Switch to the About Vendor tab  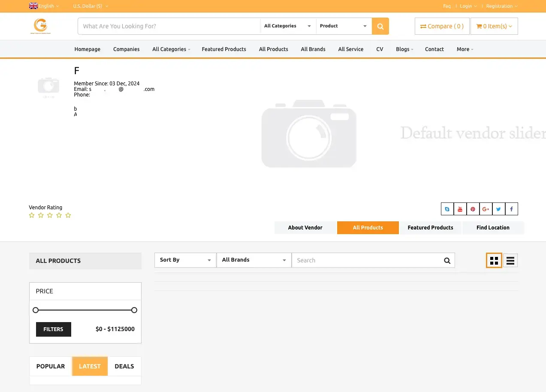click(305, 228)
